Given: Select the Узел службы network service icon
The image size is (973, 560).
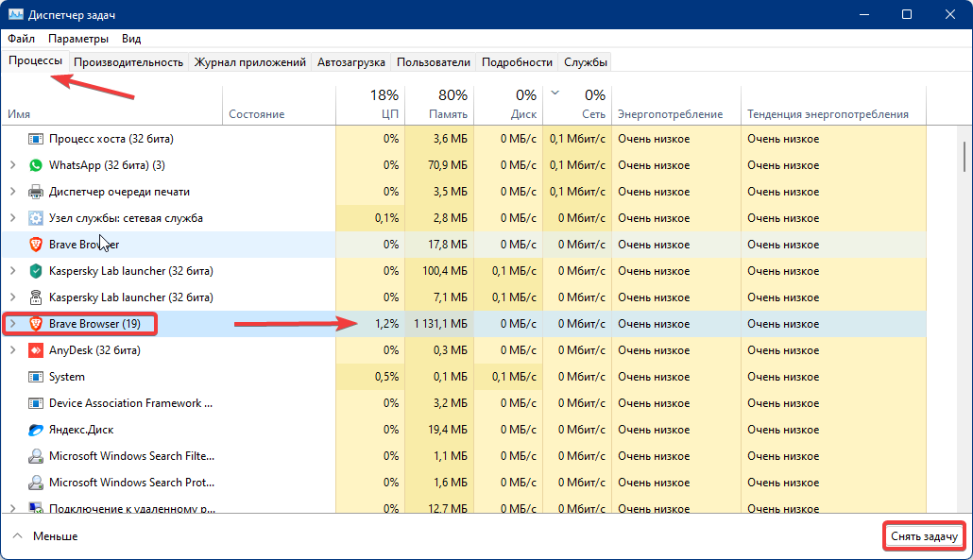Looking at the screenshot, I should pyautogui.click(x=34, y=217).
